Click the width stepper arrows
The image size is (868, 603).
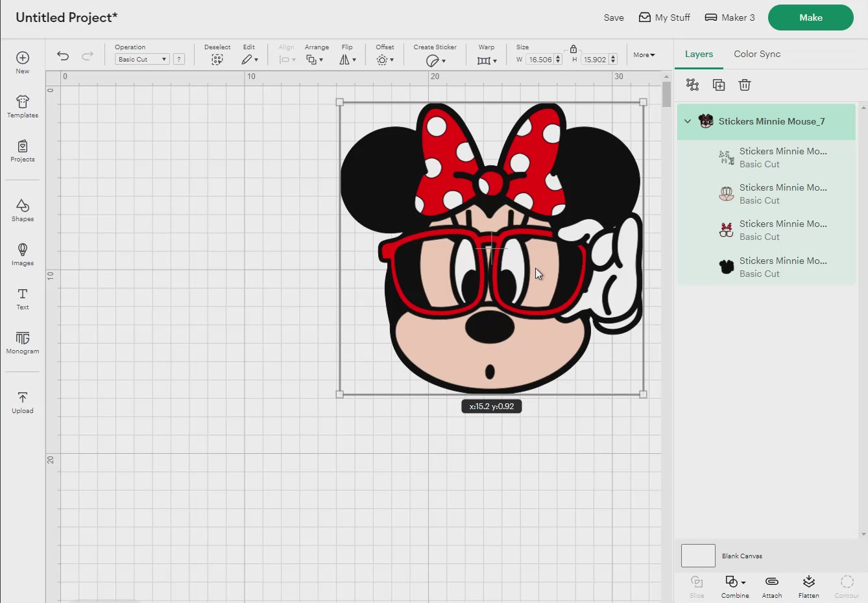pyautogui.click(x=558, y=60)
